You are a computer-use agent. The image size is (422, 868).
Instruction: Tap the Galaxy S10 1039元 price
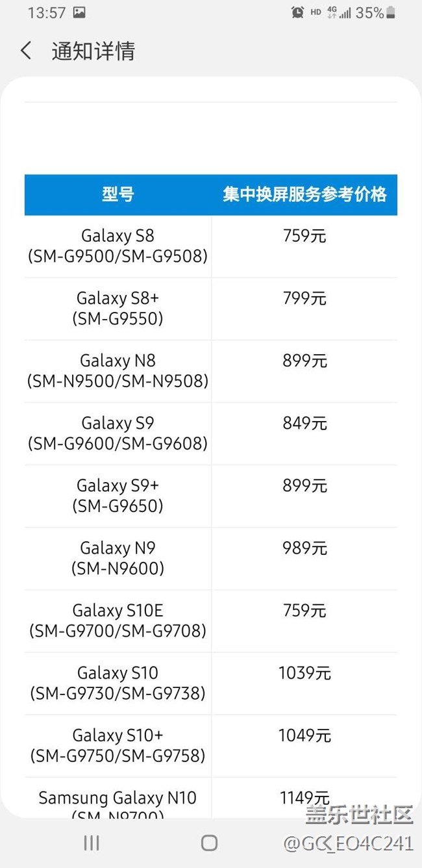(x=304, y=673)
